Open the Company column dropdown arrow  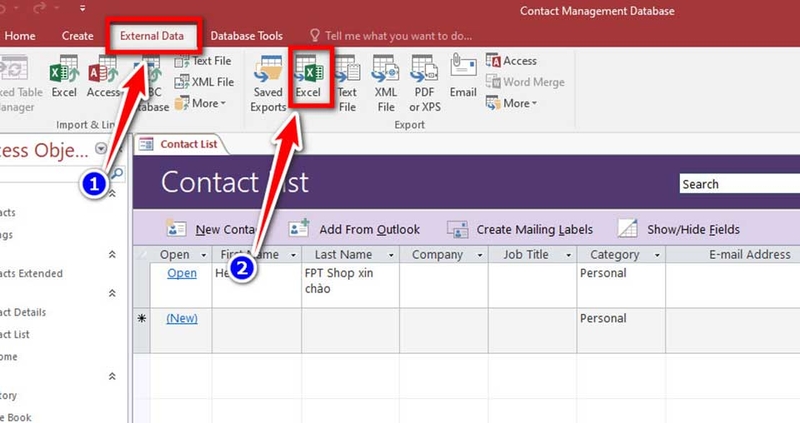[x=480, y=255]
